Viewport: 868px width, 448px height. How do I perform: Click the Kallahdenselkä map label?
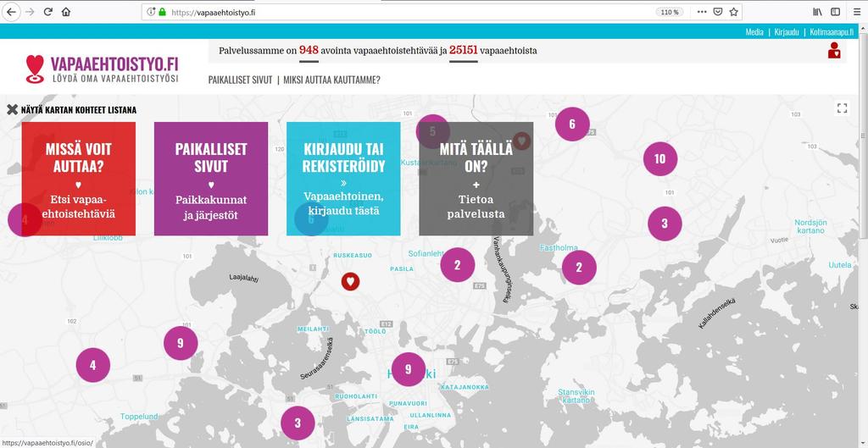point(716,313)
